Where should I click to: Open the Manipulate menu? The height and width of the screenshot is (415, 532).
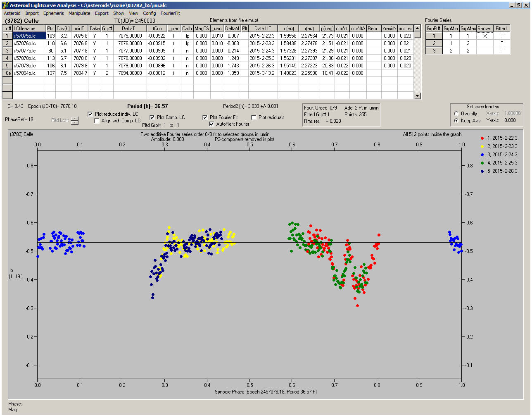[79, 13]
